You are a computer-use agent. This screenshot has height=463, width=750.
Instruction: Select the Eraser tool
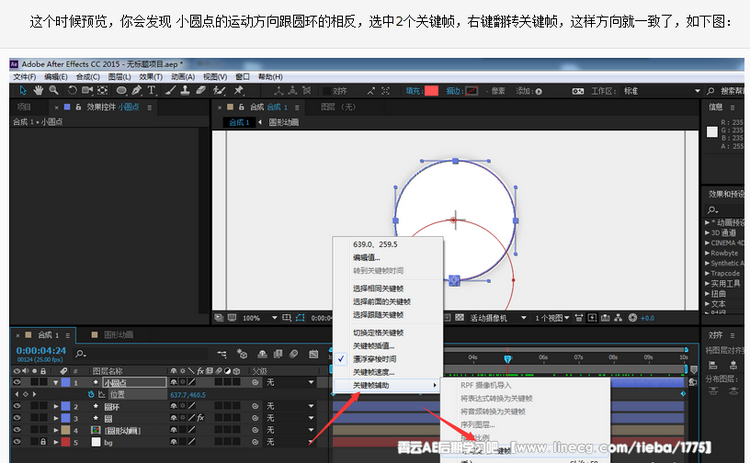point(201,90)
